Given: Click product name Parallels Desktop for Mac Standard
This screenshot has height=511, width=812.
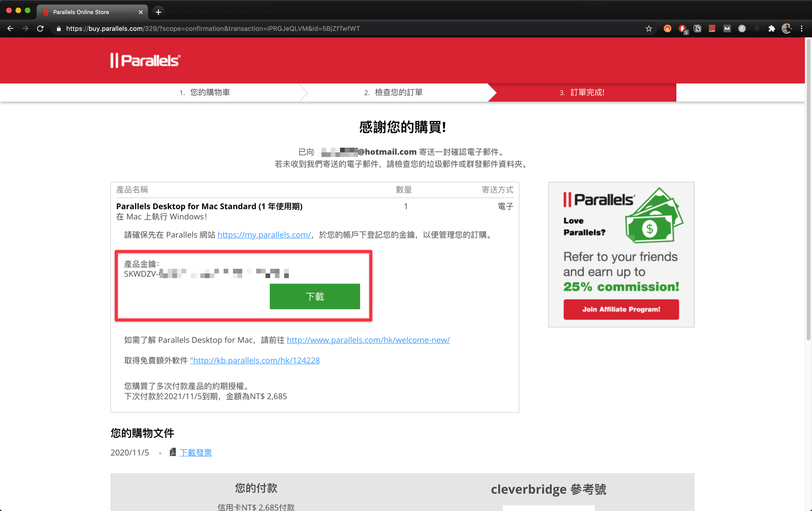Looking at the screenshot, I should (209, 206).
